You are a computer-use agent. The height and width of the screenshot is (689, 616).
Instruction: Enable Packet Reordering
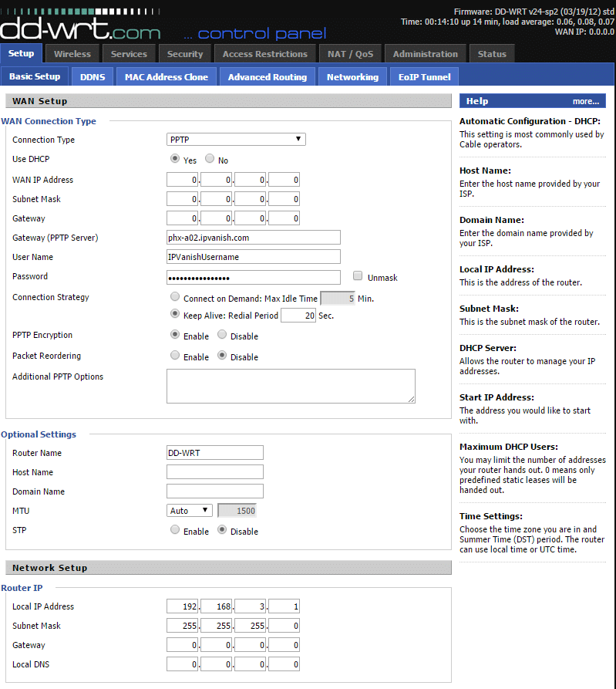[x=175, y=356]
